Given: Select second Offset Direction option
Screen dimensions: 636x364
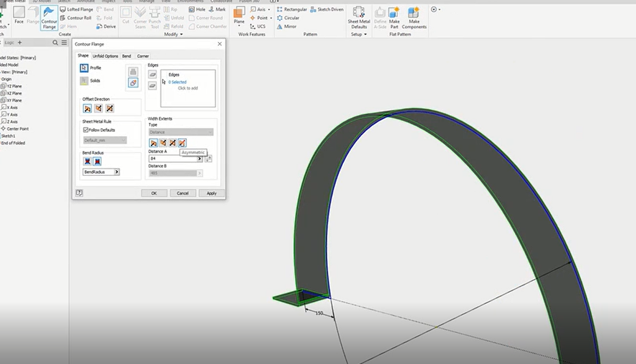Looking at the screenshot, I should click(x=98, y=109).
